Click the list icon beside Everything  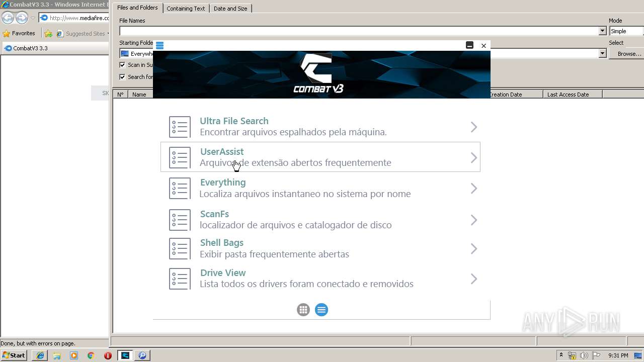pyautogui.click(x=180, y=189)
